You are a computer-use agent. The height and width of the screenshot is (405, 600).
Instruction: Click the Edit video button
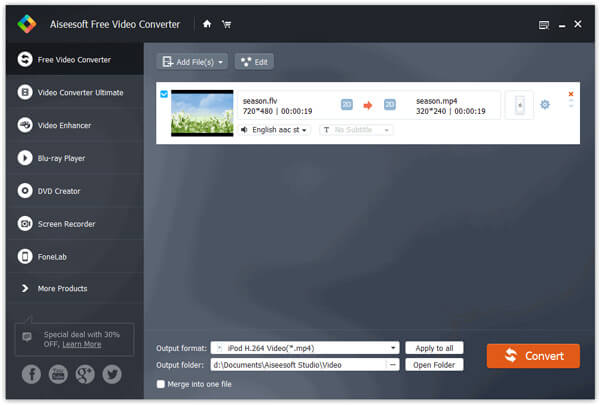click(x=254, y=62)
